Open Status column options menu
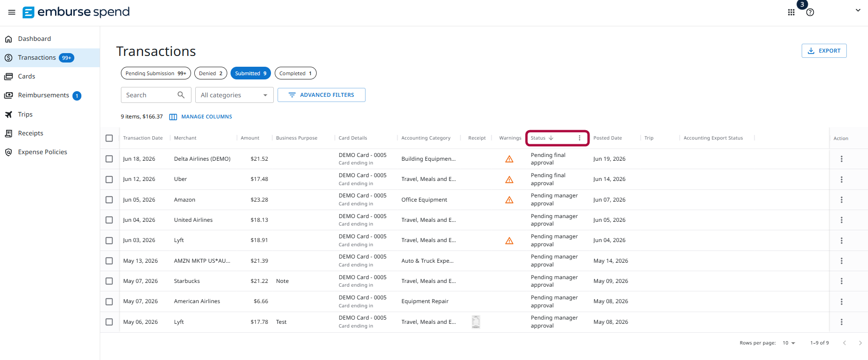Screen dimensions: 868x360 [580, 138]
